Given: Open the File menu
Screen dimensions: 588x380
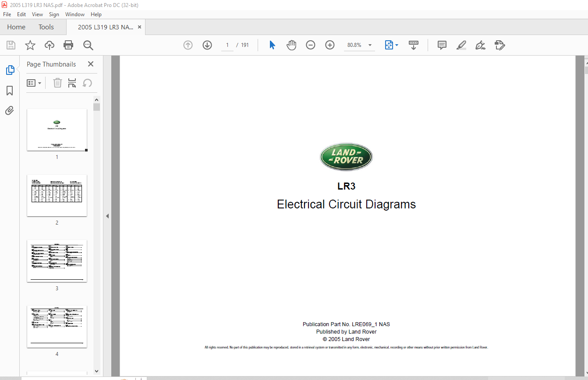Looking at the screenshot, I should click(x=7, y=14).
